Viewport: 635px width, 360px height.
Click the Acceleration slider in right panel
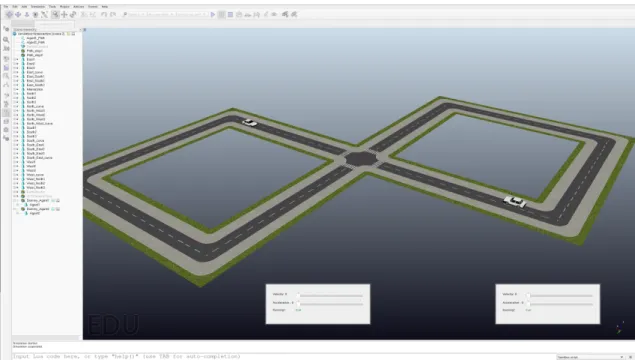560,303
